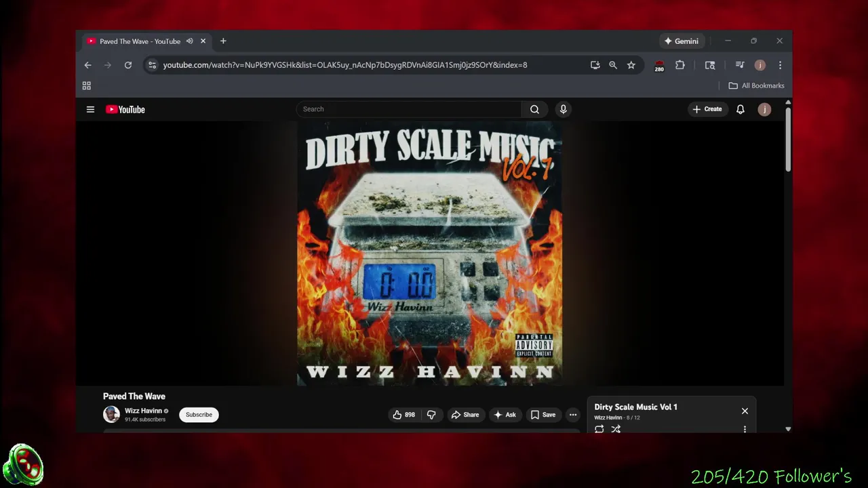Open the Wizz Havinn channel name link
Image resolution: width=868 pixels, height=488 pixels.
pos(143,411)
